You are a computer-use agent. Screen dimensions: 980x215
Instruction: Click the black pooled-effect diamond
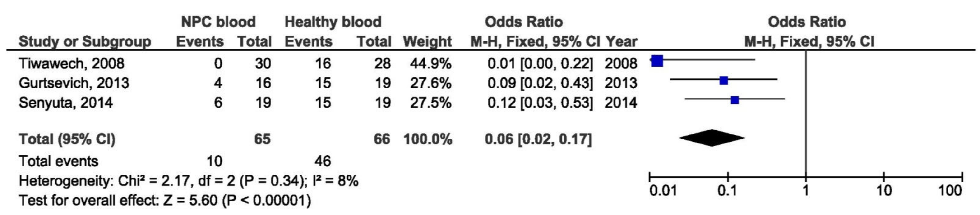712,138
